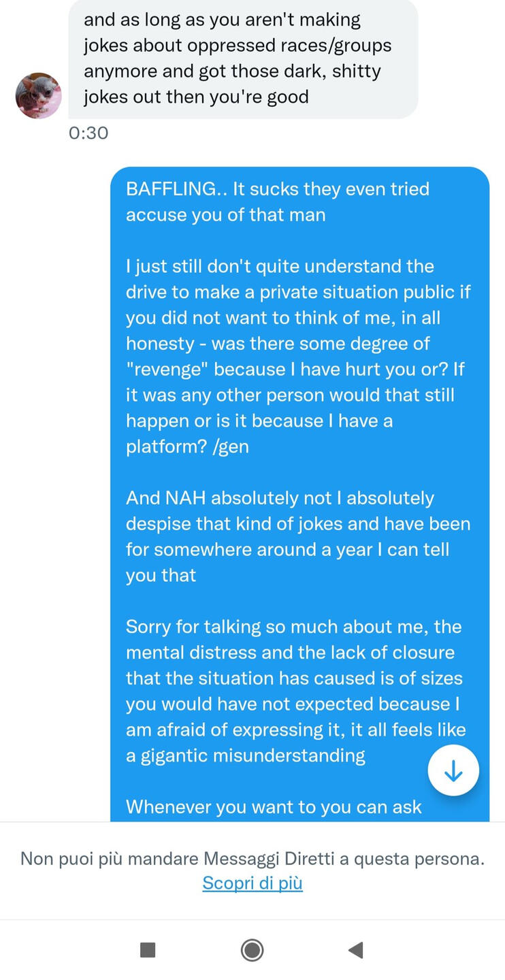Tap the "jokes about oppressed races/groups" line
Viewport: 505px width, 980px height.
pos(238,46)
